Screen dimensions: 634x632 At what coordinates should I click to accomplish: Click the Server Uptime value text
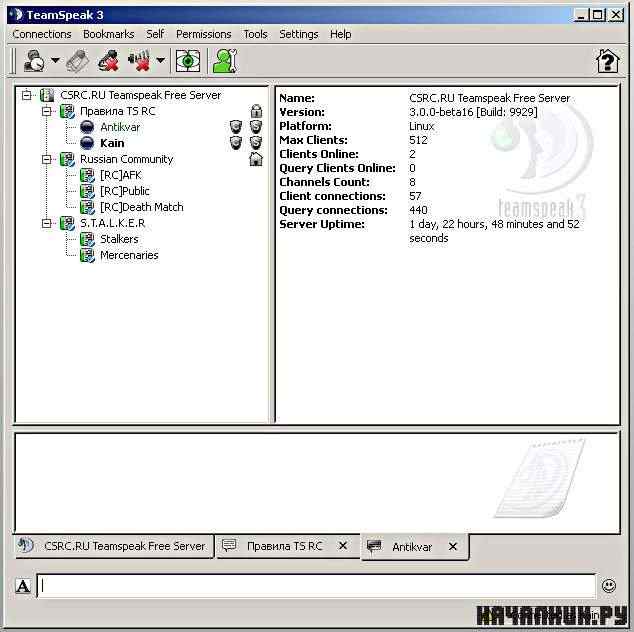[494, 231]
